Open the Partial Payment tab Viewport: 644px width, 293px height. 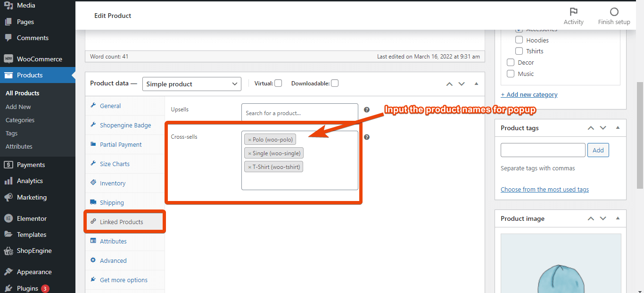coord(125,144)
